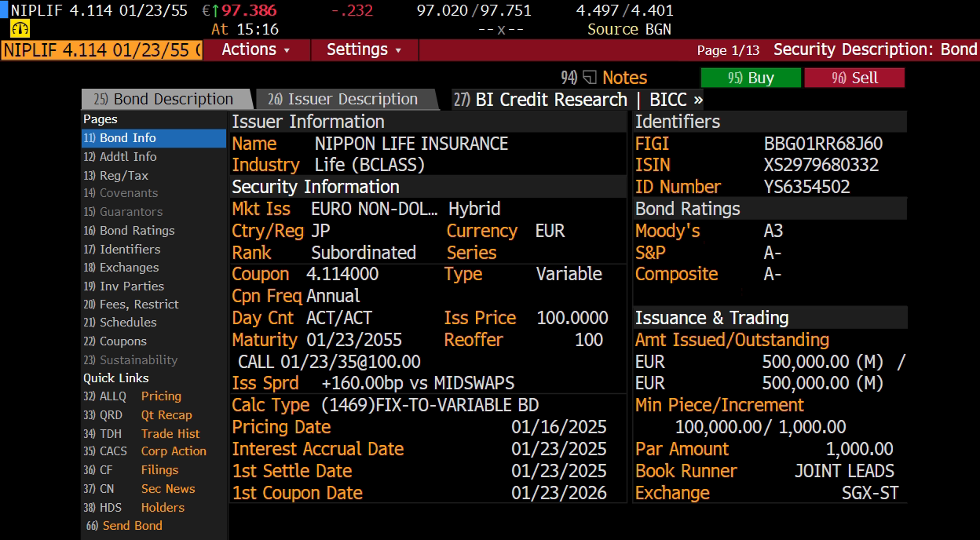Click the 1st Coupon Date 01/23/2026
Viewport: 980px width, 540px height.
coord(559,493)
